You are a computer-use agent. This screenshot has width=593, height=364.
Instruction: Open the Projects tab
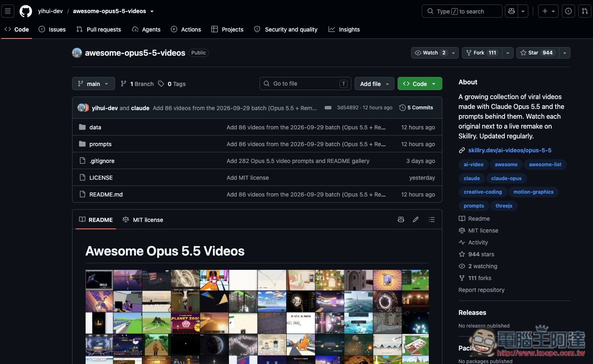click(x=227, y=29)
